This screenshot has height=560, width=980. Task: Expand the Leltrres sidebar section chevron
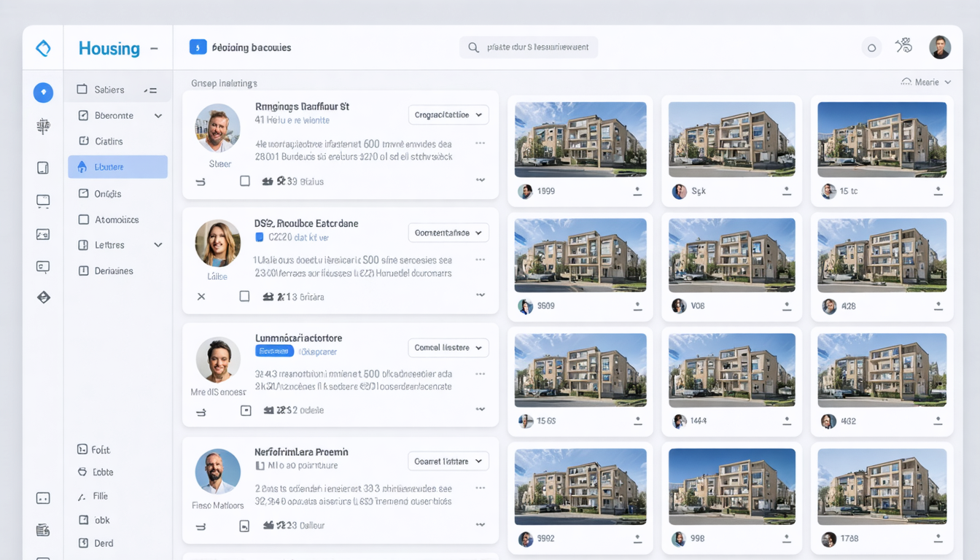pyautogui.click(x=158, y=245)
